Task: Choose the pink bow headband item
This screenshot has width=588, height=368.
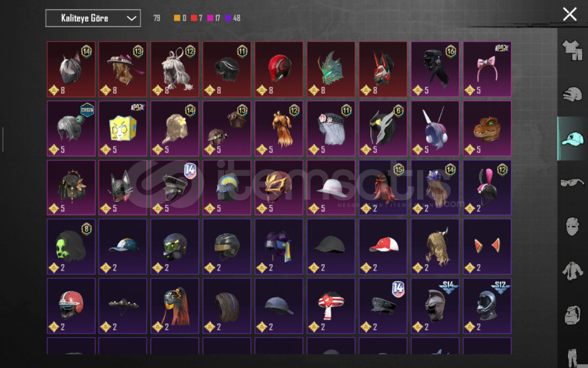Action: click(x=487, y=69)
